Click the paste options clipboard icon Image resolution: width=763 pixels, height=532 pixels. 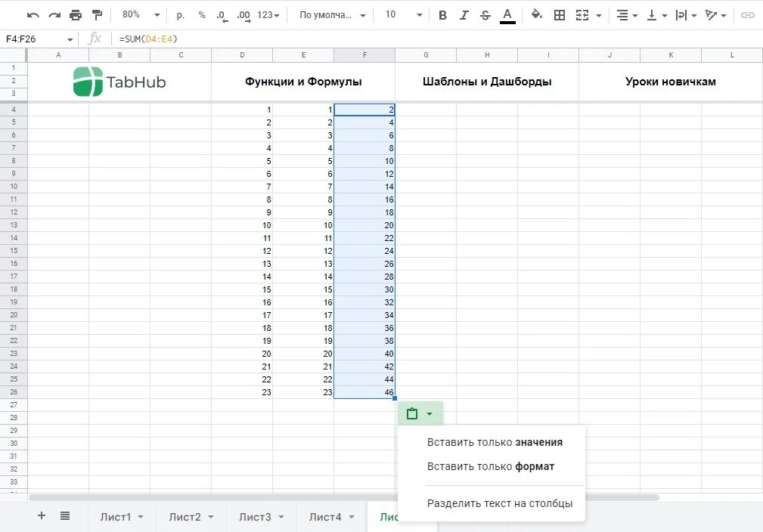412,414
